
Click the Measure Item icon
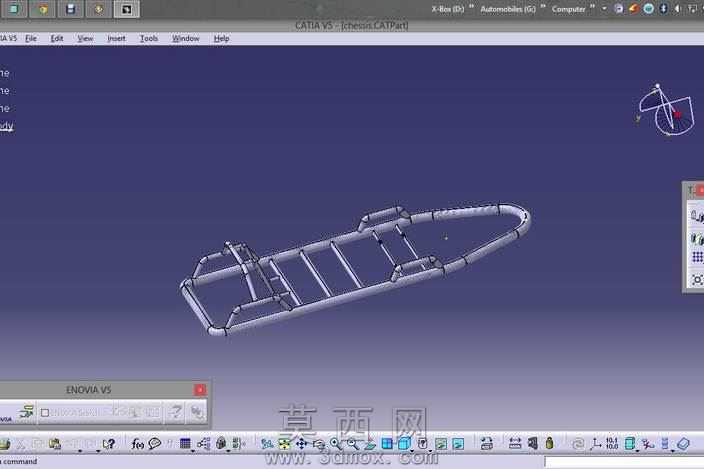[532, 444]
